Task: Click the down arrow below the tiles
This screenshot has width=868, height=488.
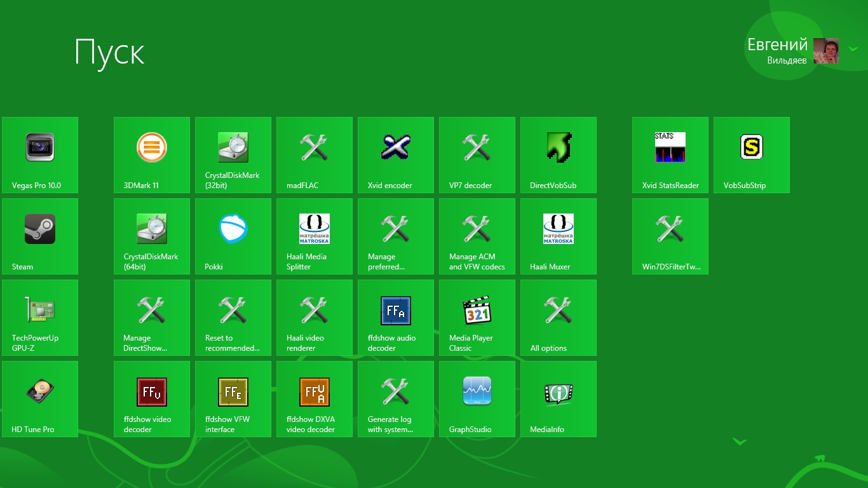Action: coord(738,441)
